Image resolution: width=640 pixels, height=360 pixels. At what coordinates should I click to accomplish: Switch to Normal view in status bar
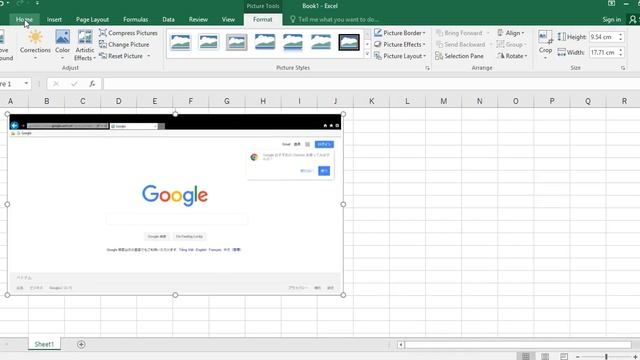[x=526, y=356]
